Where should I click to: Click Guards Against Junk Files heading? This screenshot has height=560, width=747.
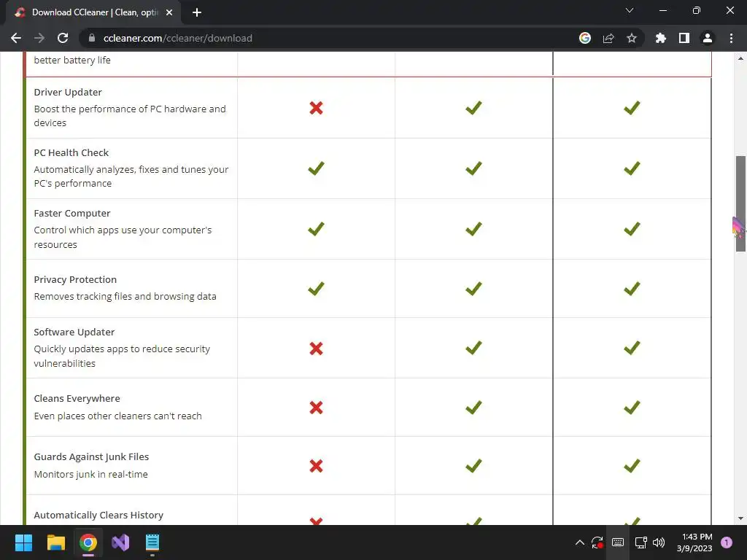pos(91,456)
